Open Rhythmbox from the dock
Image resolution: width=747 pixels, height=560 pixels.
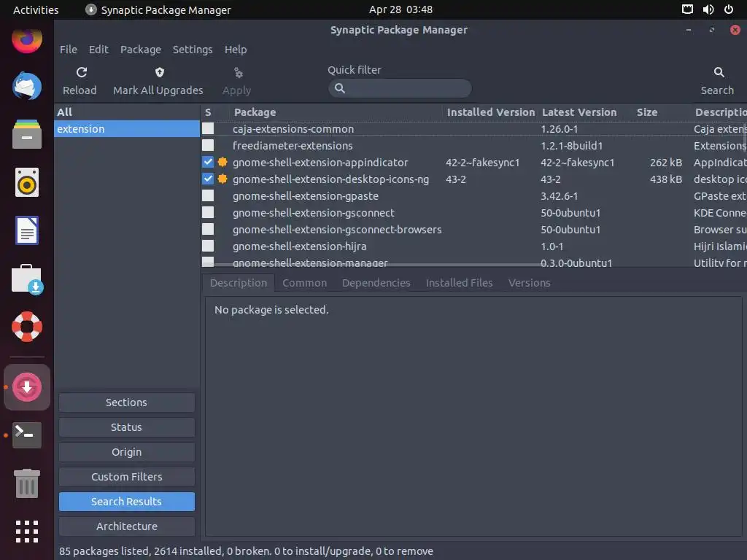[x=27, y=182]
